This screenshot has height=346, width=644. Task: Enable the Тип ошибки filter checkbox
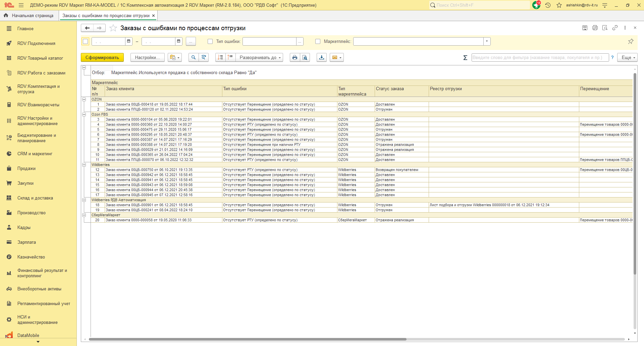coord(210,42)
